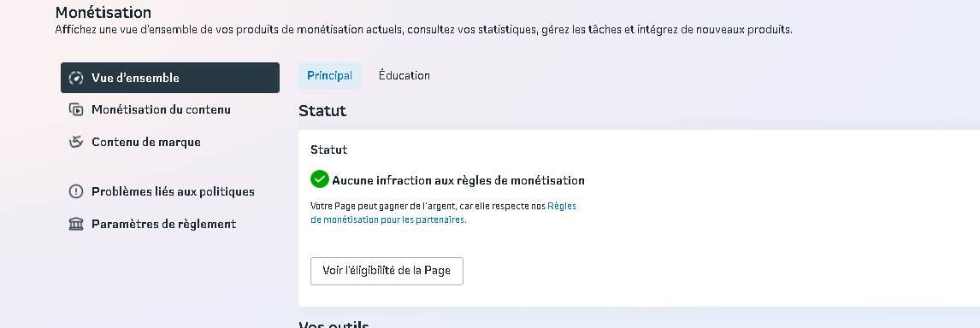This screenshot has height=328, width=980.
Task: Open Vue d'ensemble in the sidebar
Action: click(170, 78)
